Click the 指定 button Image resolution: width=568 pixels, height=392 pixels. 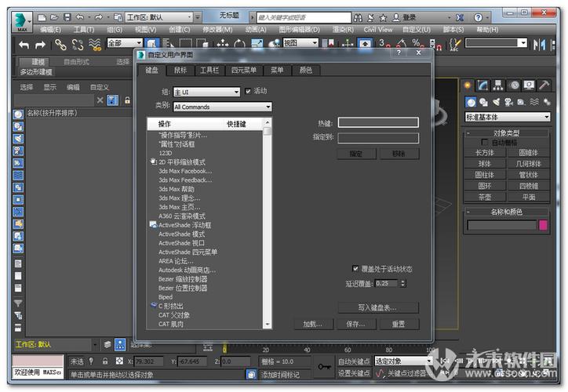[x=356, y=154]
